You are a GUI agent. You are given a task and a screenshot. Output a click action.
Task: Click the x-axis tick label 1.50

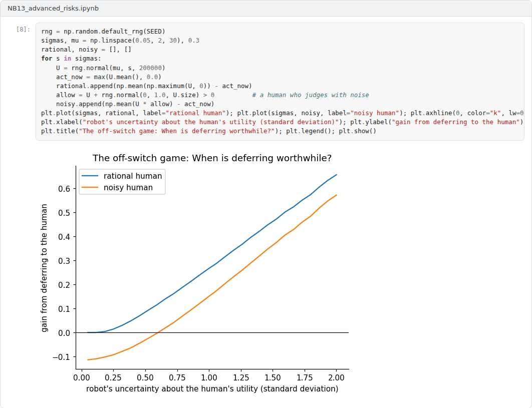point(273,378)
